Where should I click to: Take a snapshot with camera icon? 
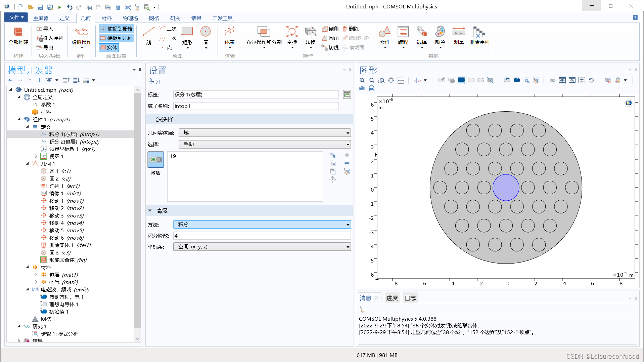click(x=362, y=88)
